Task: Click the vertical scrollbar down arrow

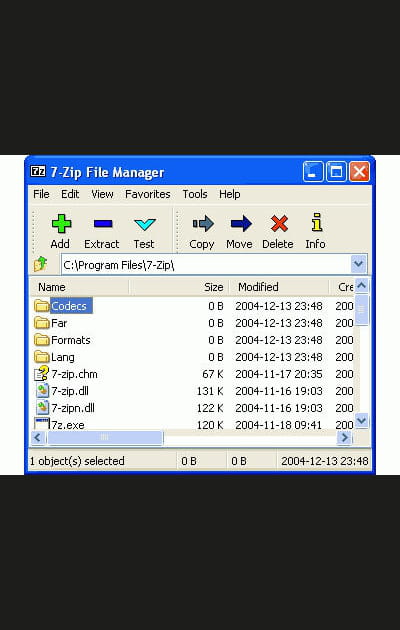Action: [361, 420]
